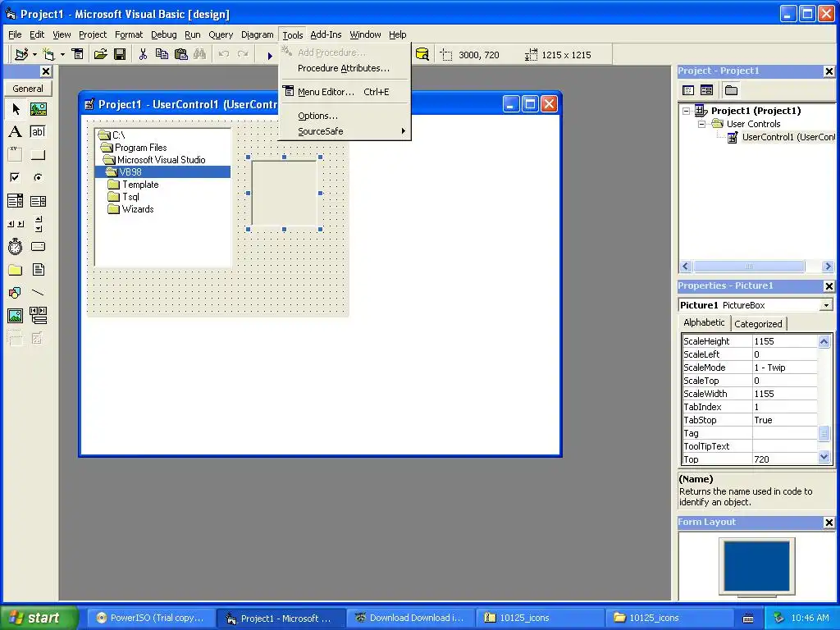
Task: Switch to the Categorized properties tab
Action: pyautogui.click(x=758, y=323)
